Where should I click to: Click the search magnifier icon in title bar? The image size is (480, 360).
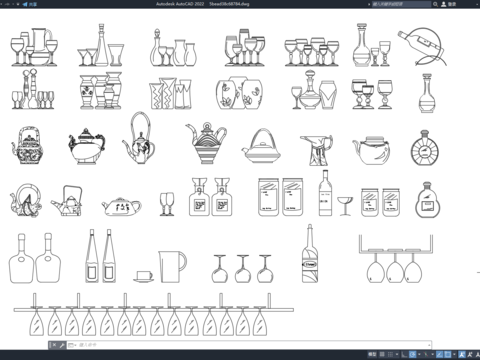click(435, 4)
